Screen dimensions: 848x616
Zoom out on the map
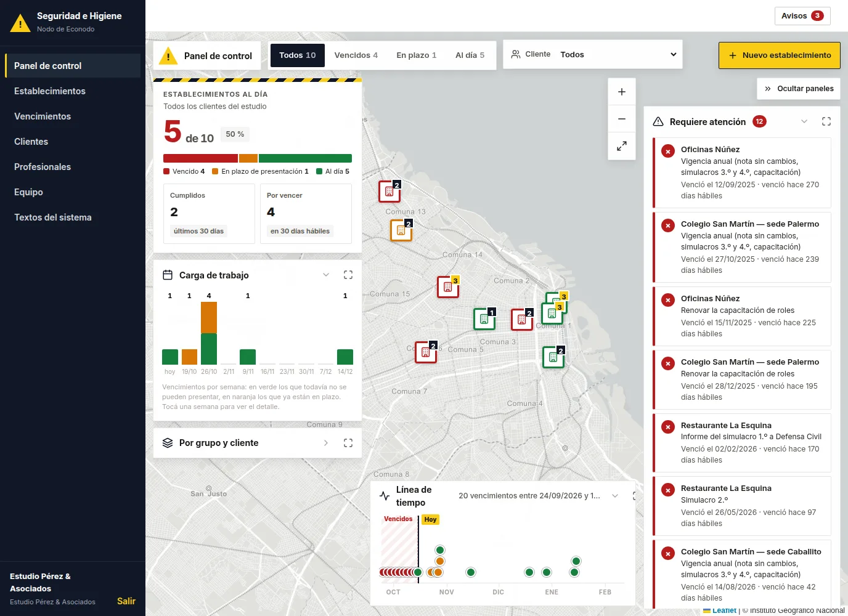[x=622, y=119]
